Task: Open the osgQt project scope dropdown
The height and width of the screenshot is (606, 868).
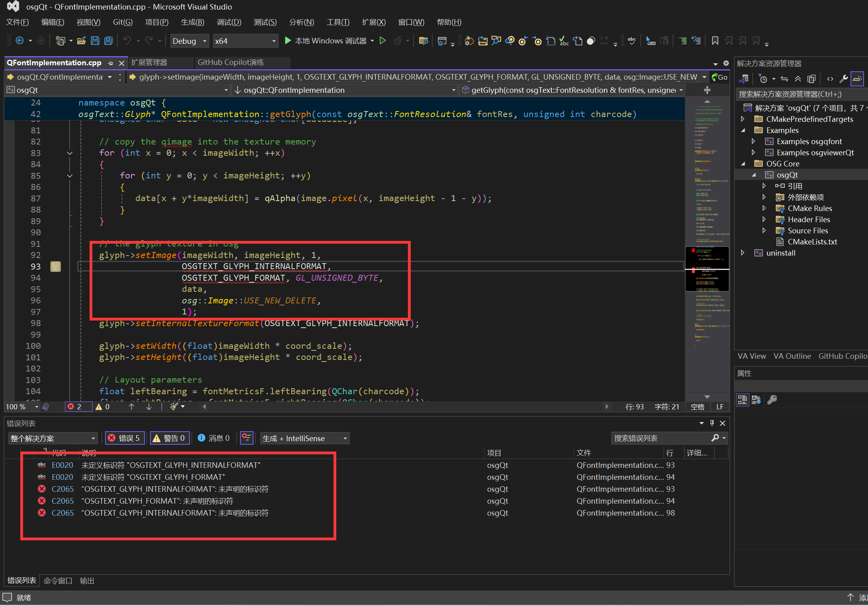Action: 118,90
